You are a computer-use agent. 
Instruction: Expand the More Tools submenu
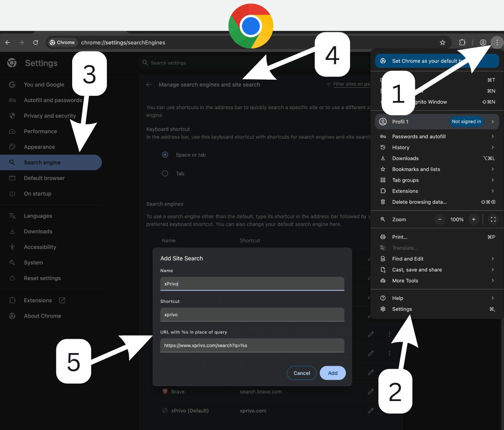click(x=437, y=281)
